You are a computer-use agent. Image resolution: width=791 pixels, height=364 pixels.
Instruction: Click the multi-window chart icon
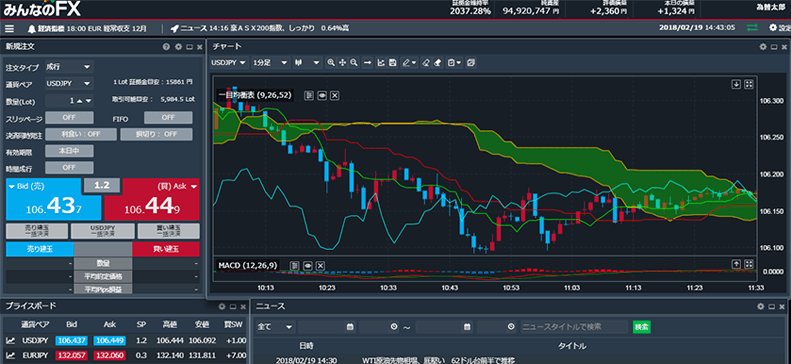(471, 63)
